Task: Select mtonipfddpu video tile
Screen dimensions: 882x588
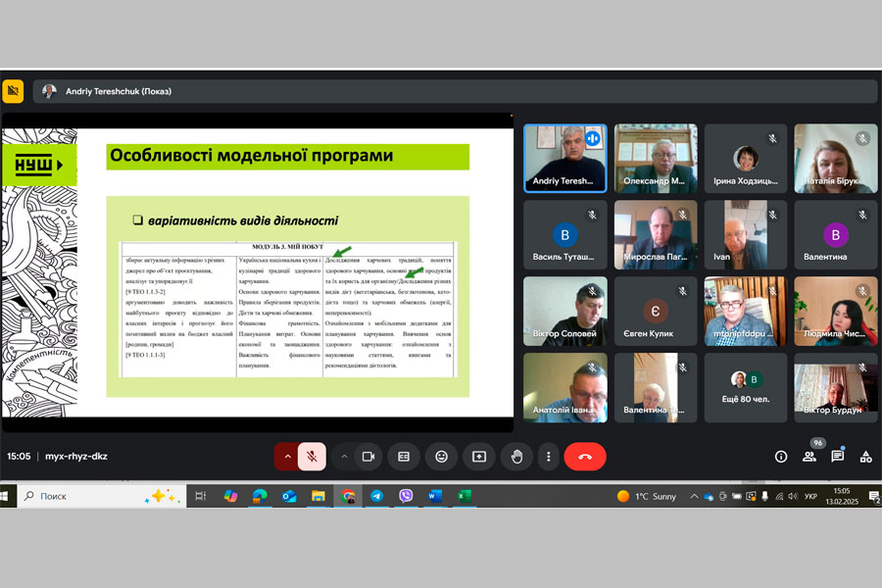Action: point(746,312)
